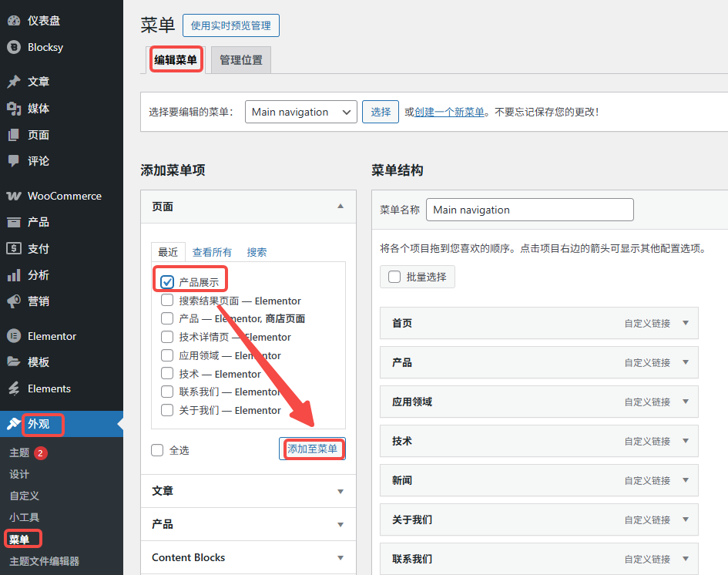Open the Main navigation menu dropdown
This screenshot has width=728, height=575.
[300, 112]
